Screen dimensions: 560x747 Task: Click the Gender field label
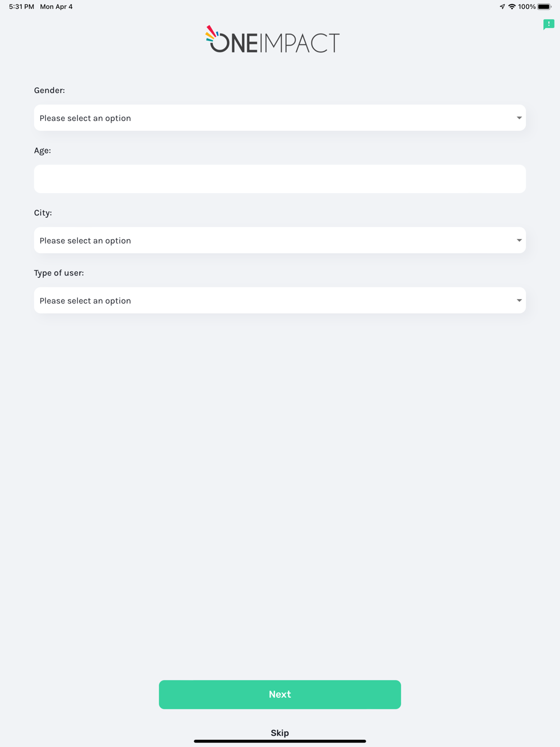(x=49, y=90)
